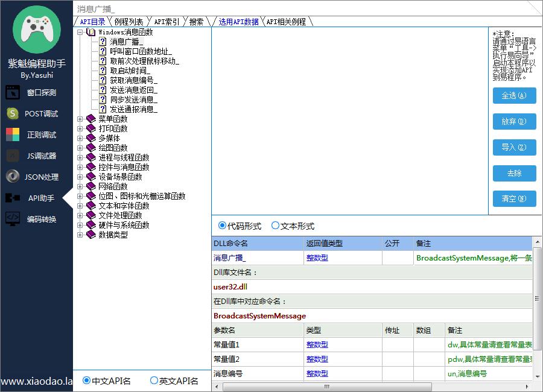543x392 pixels.
Task: Expand the 文本和字体函数 node
Action: coord(80,206)
